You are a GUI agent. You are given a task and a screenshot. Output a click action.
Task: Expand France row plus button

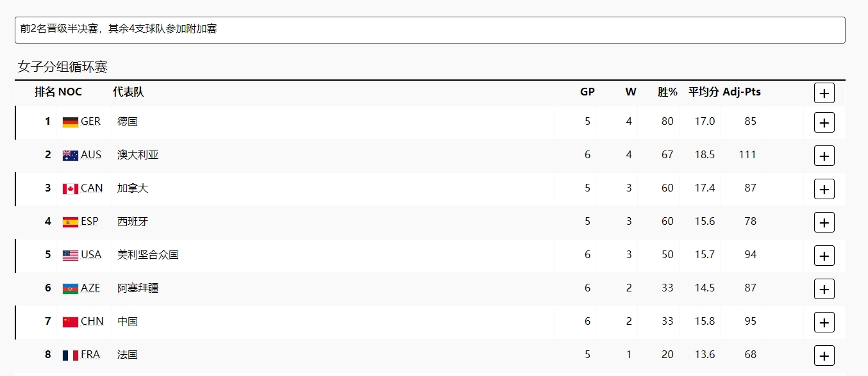coord(824,356)
